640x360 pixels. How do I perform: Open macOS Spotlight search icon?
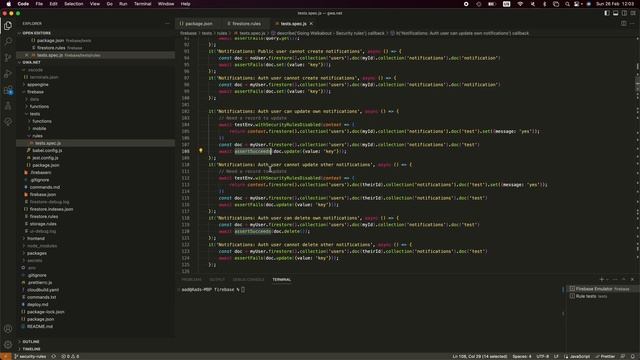click(567, 4)
